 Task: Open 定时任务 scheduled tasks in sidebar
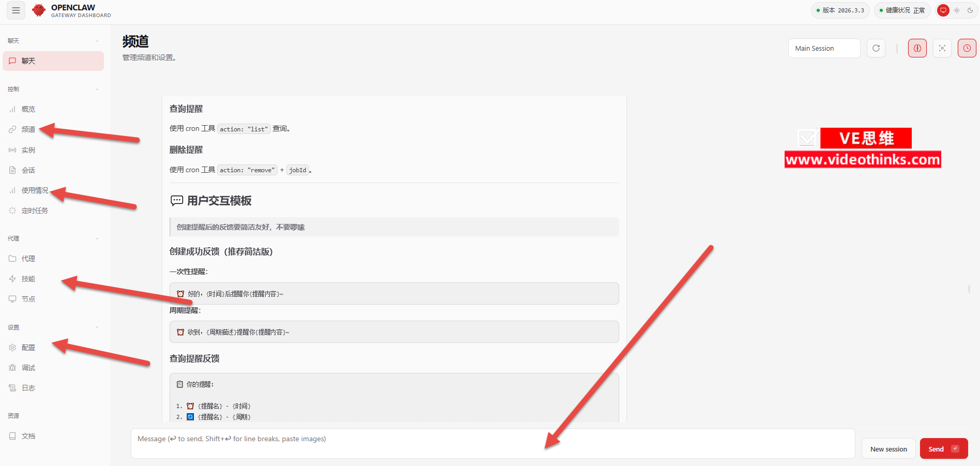34,211
